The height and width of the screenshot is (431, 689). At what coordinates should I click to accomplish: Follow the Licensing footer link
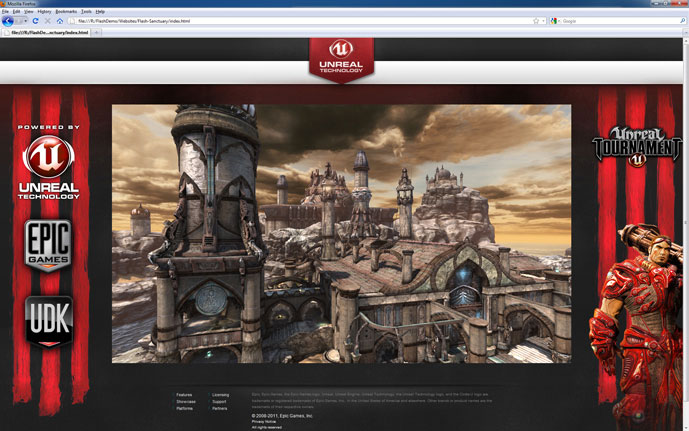(x=220, y=395)
